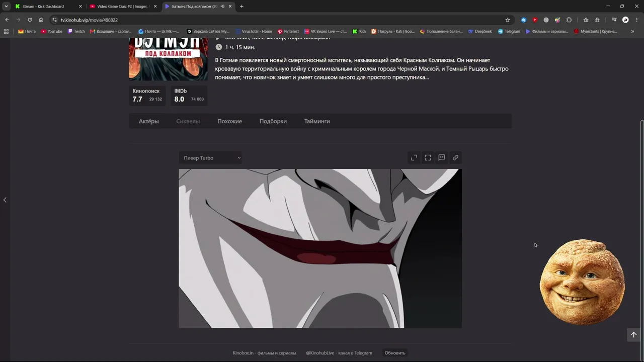Switch to the Похожие tab
The image size is (644, 362).
(x=229, y=121)
